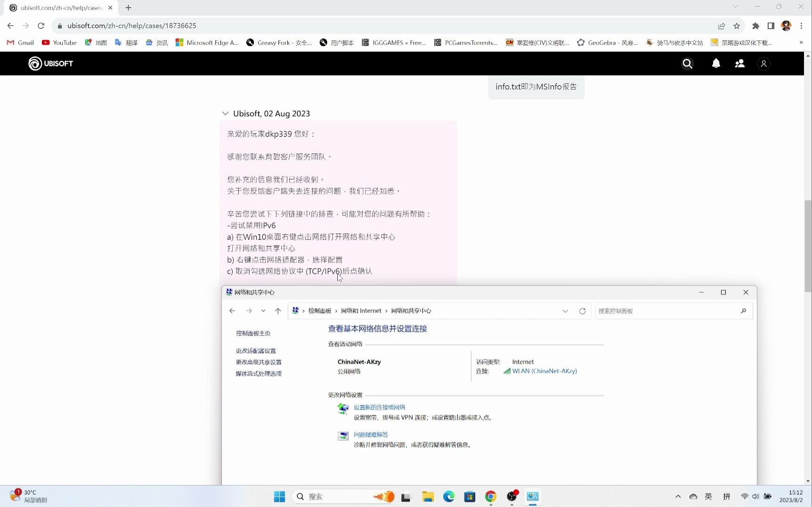
Task: Open the YouTube bookmark
Action: pyautogui.click(x=59, y=42)
